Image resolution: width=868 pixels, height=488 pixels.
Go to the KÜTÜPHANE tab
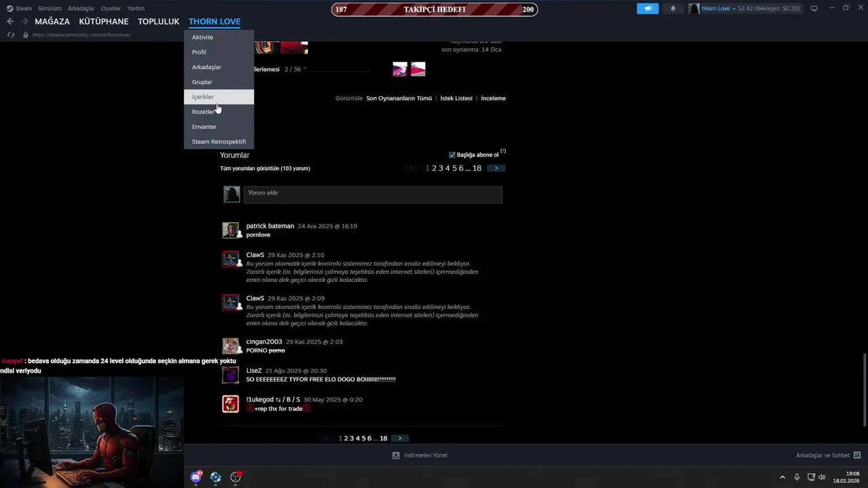coord(104,22)
